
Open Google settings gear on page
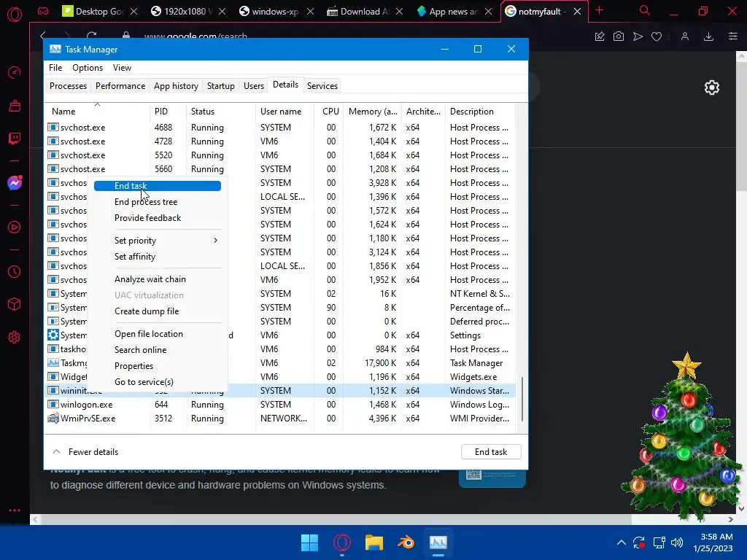712,87
